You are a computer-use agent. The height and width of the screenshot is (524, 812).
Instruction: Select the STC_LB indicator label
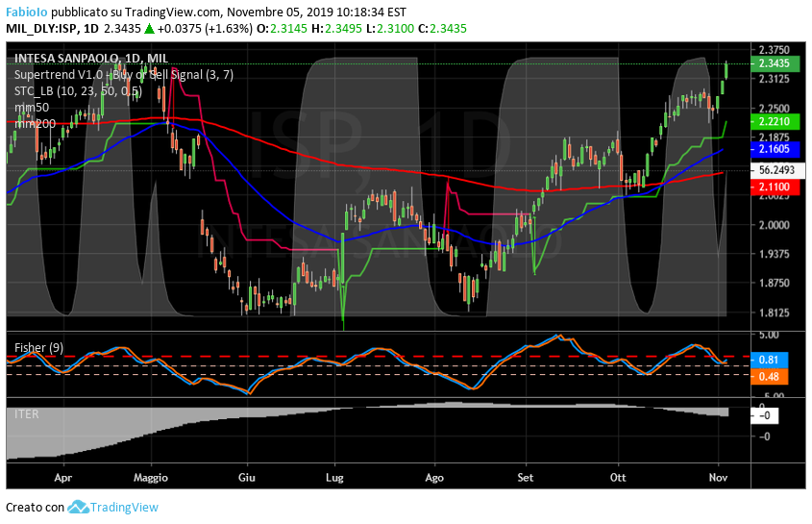point(78,91)
